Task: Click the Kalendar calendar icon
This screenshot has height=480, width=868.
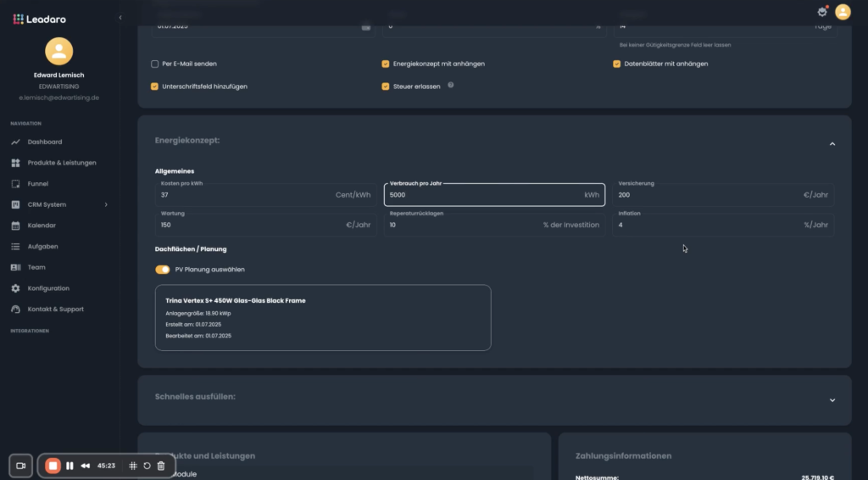Action: [x=15, y=226]
